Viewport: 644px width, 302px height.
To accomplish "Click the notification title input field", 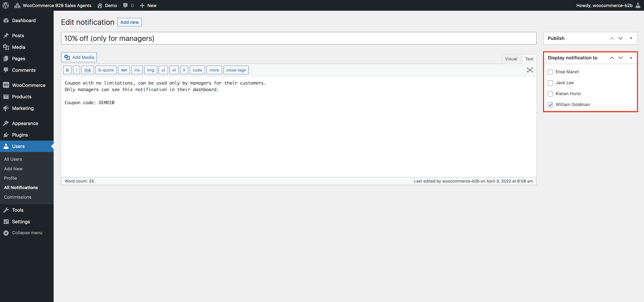I will point(299,38).
